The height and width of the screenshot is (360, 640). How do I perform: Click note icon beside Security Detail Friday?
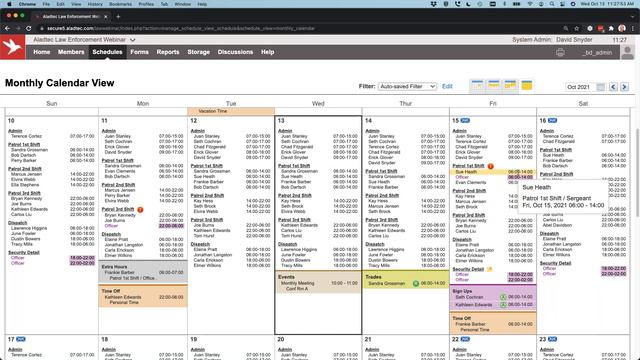point(490,269)
